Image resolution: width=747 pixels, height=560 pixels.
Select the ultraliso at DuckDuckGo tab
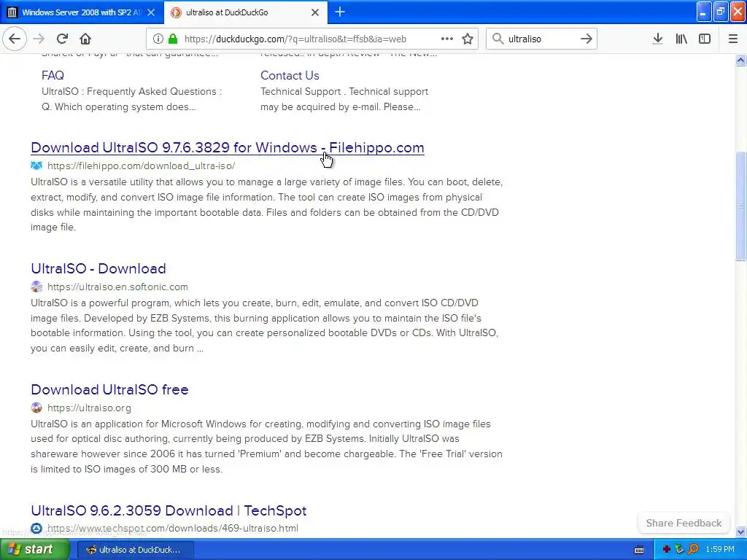[245, 12]
